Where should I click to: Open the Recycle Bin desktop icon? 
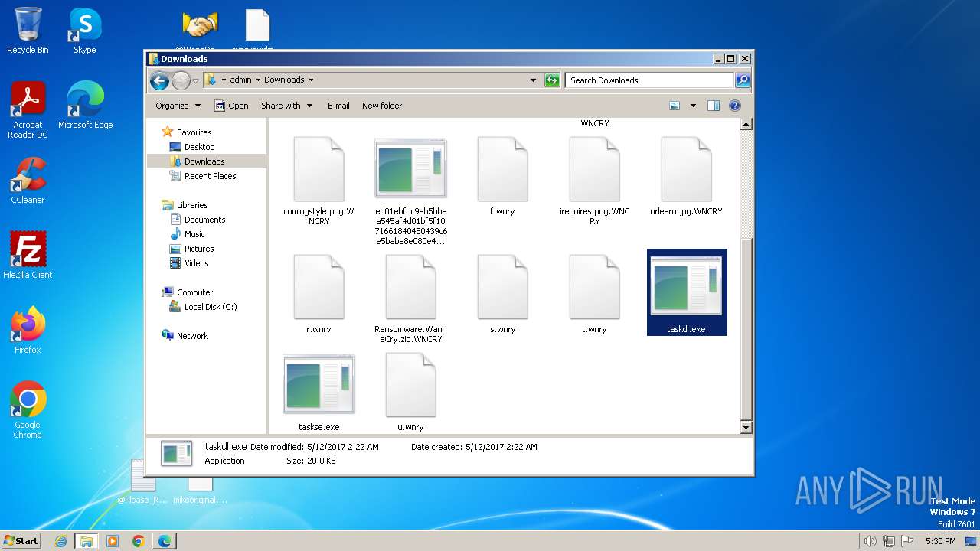click(28, 31)
